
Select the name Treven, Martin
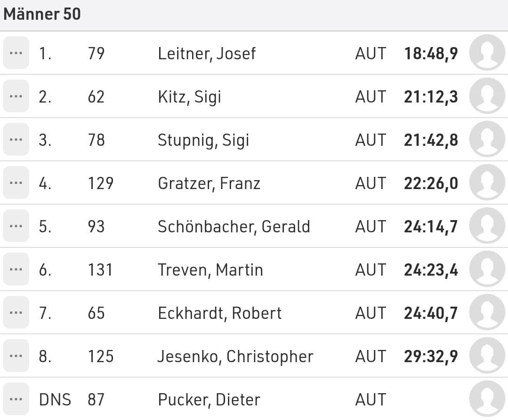click(210, 270)
